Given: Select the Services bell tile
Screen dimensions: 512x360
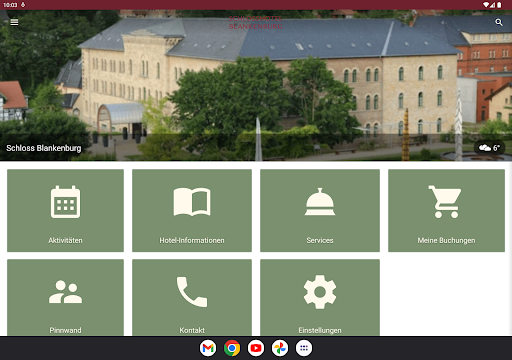Looking at the screenshot, I should (320, 210).
